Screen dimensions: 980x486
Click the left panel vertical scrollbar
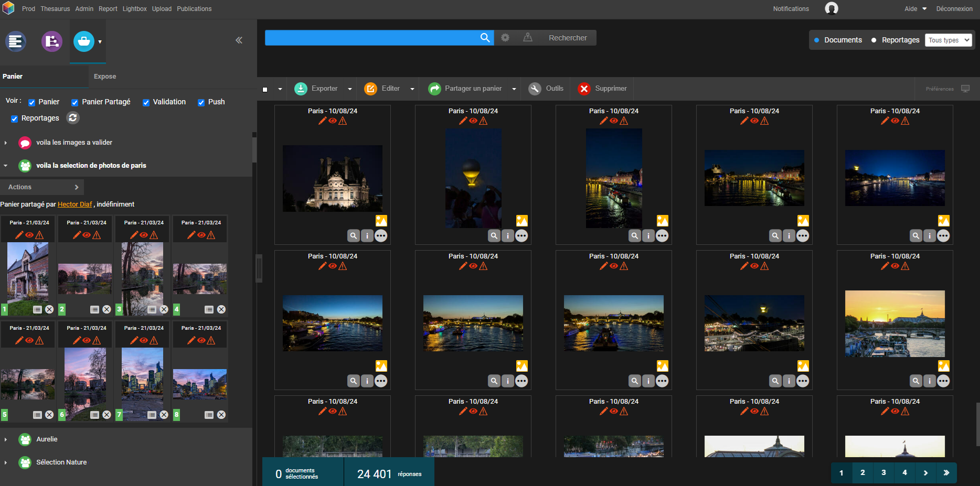click(x=254, y=149)
